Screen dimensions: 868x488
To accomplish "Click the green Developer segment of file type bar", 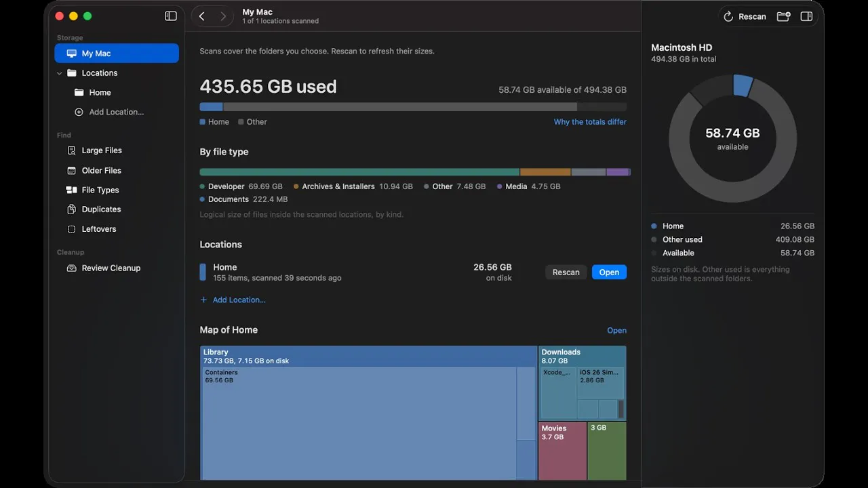I will click(x=359, y=172).
